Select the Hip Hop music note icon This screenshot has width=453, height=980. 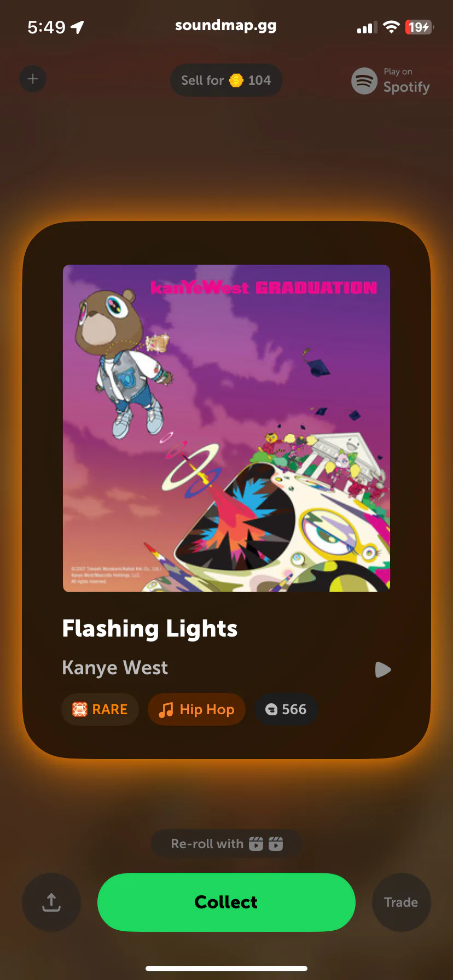pyautogui.click(x=166, y=709)
